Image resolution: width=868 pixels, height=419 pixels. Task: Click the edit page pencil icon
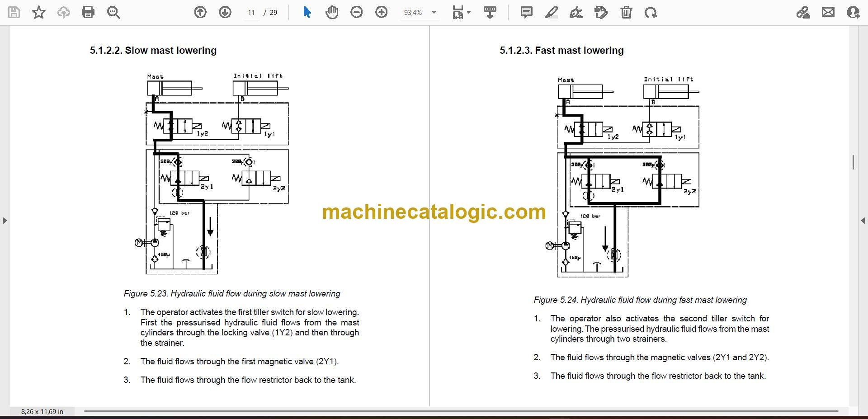pyautogui.click(x=601, y=12)
